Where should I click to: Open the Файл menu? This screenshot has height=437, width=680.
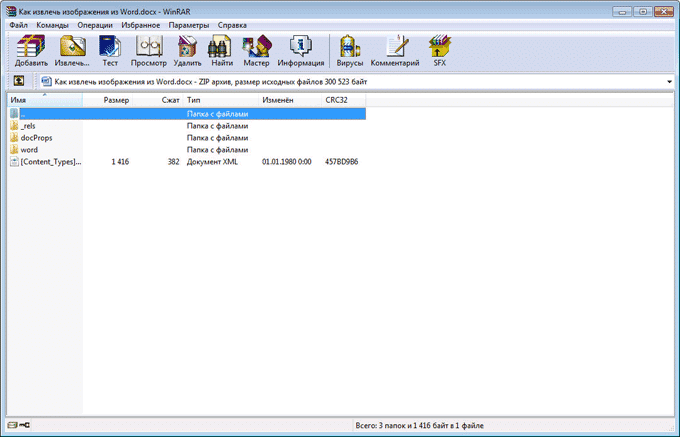[18, 25]
